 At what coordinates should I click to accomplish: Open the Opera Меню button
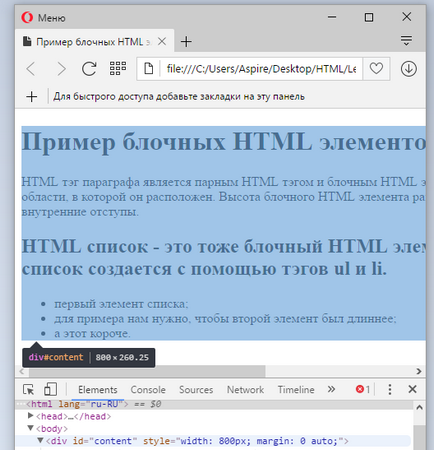(x=43, y=17)
